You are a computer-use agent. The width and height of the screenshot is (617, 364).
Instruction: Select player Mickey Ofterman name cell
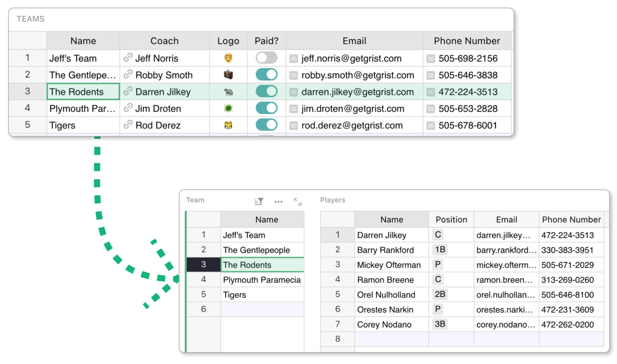pyautogui.click(x=392, y=265)
